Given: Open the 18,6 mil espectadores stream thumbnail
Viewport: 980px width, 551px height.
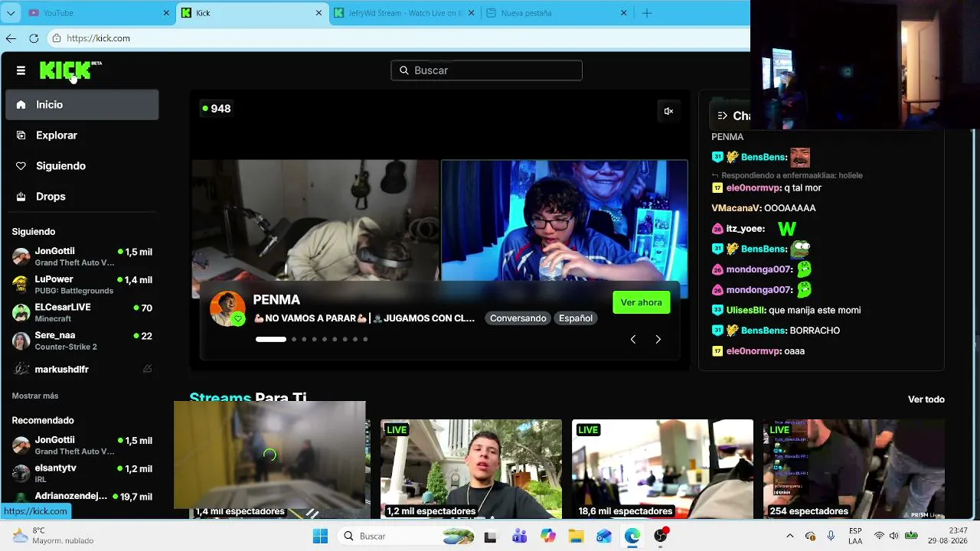Looking at the screenshot, I should tap(662, 469).
